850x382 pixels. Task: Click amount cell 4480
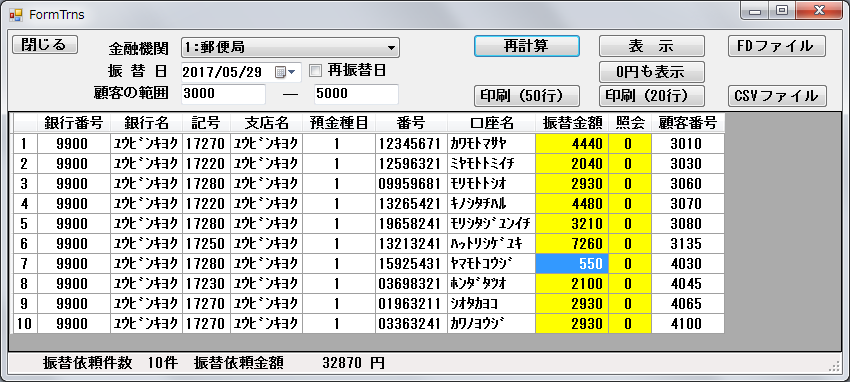point(572,204)
